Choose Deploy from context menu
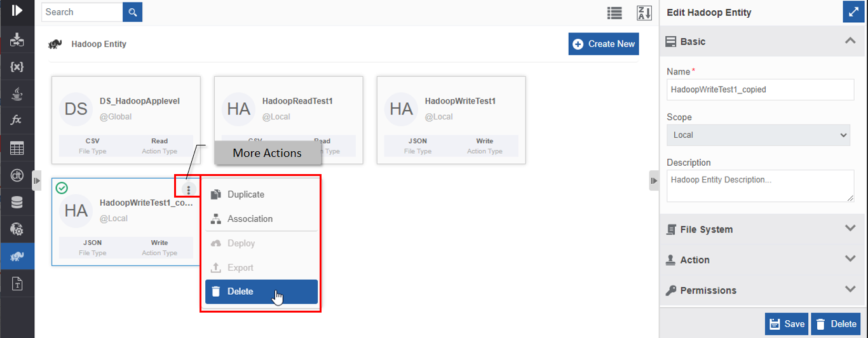 pyautogui.click(x=261, y=243)
